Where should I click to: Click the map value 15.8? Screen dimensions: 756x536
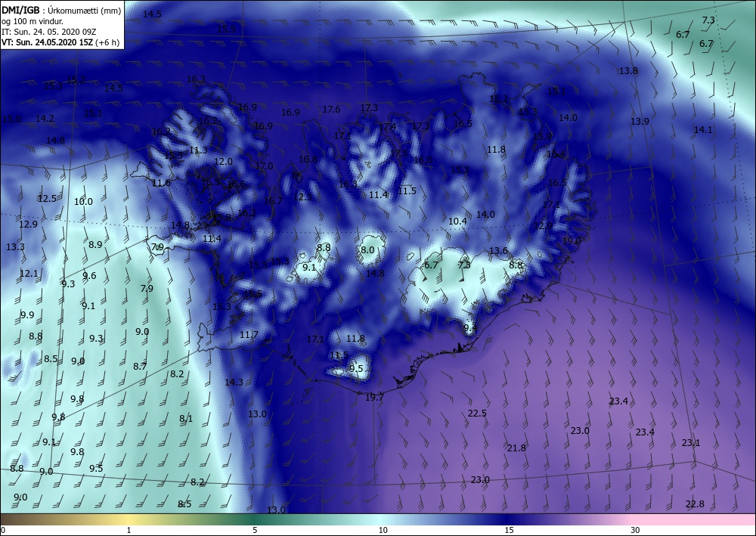click(x=222, y=218)
